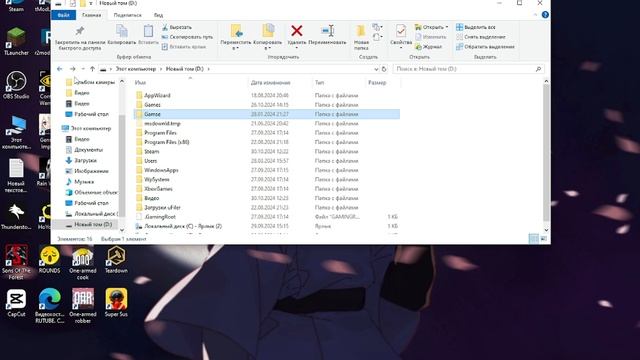Sort by the Размер column header
Screen dimensions: 640x360
377,82
